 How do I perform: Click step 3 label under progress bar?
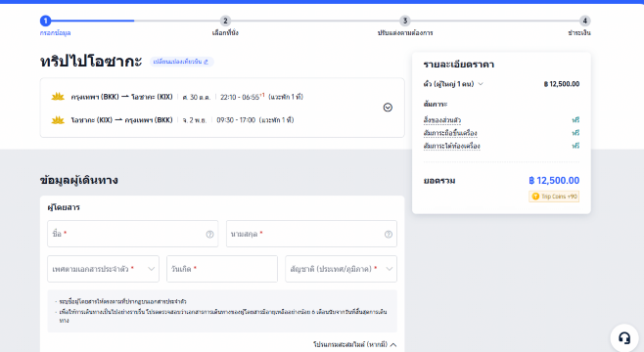405,33
